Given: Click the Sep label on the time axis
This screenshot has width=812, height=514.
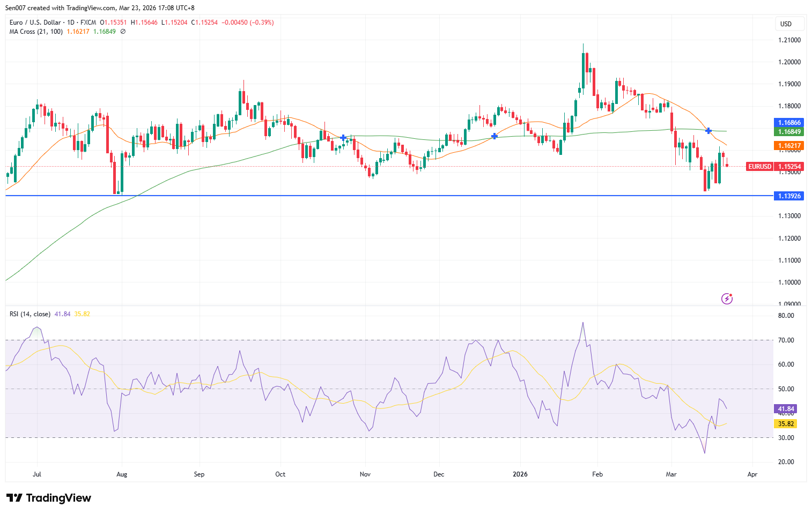Looking at the screenshot, I should (199, 474).
